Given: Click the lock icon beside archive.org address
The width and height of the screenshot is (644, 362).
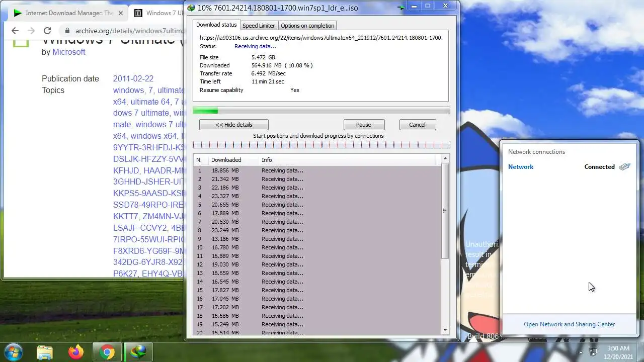Looking at the screenshot, I should click(x=67, y=31).
